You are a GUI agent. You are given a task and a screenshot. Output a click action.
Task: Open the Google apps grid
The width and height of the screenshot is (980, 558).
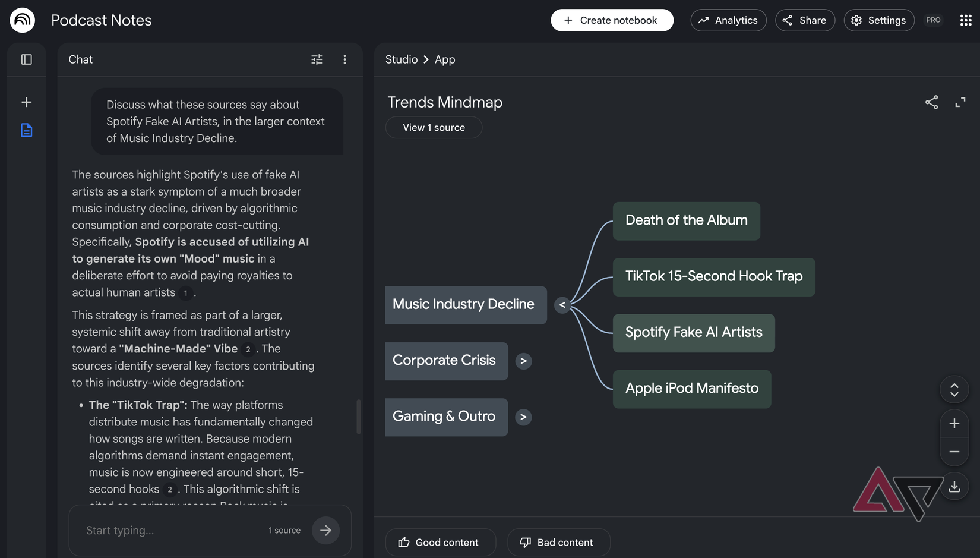[966, 20]
